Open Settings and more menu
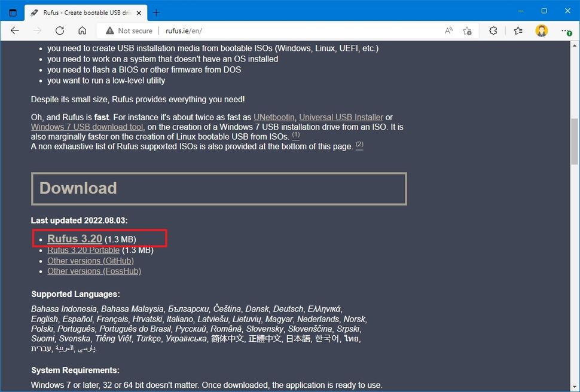This screenshot has width=580, height=392. pos(565,30)
